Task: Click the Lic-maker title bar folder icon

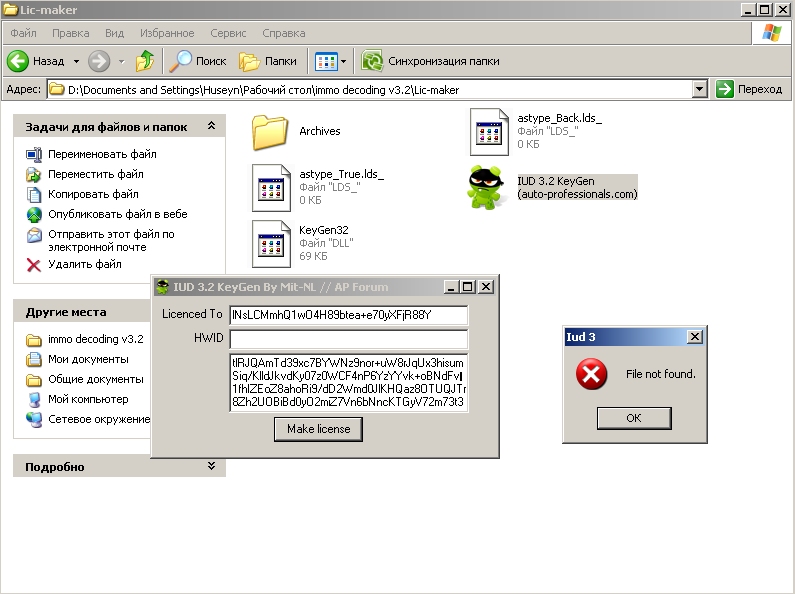Action: (10, 10)
